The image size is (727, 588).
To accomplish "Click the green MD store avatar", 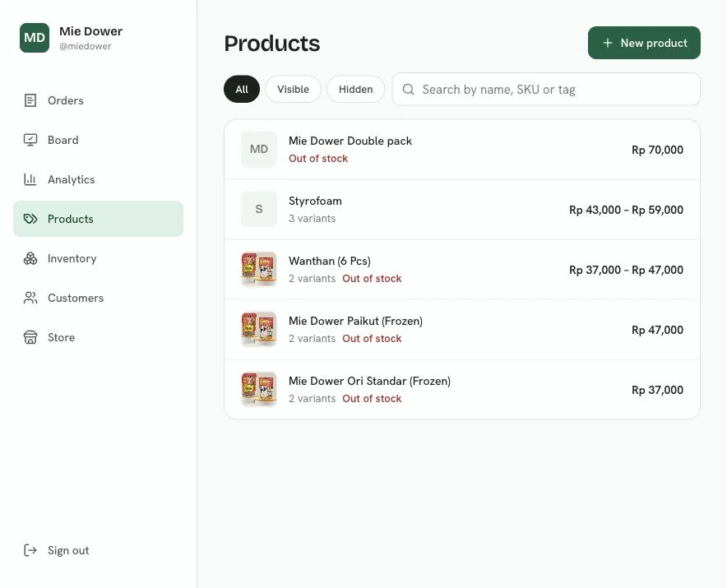I will point(35,38).
